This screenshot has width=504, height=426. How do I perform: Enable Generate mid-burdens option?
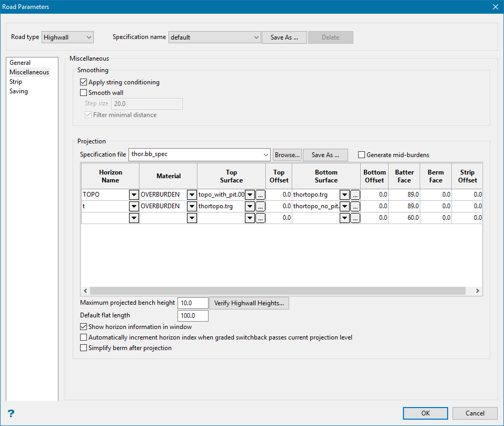(362, 155)
